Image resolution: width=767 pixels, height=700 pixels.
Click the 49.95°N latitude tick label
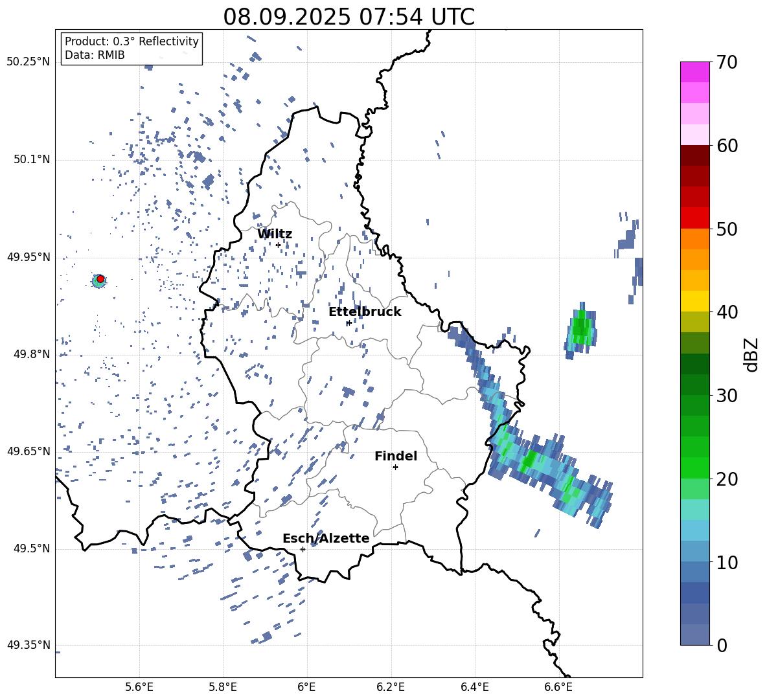(x=29, y=257)
